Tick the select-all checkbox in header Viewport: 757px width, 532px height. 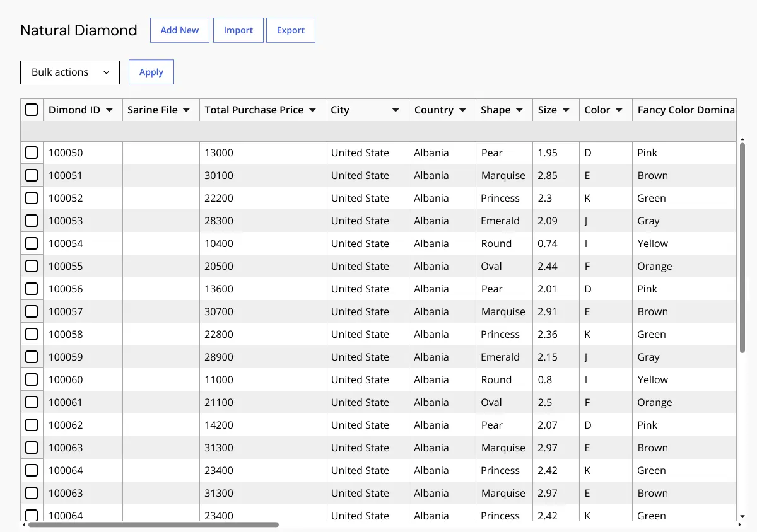point(32,110)
